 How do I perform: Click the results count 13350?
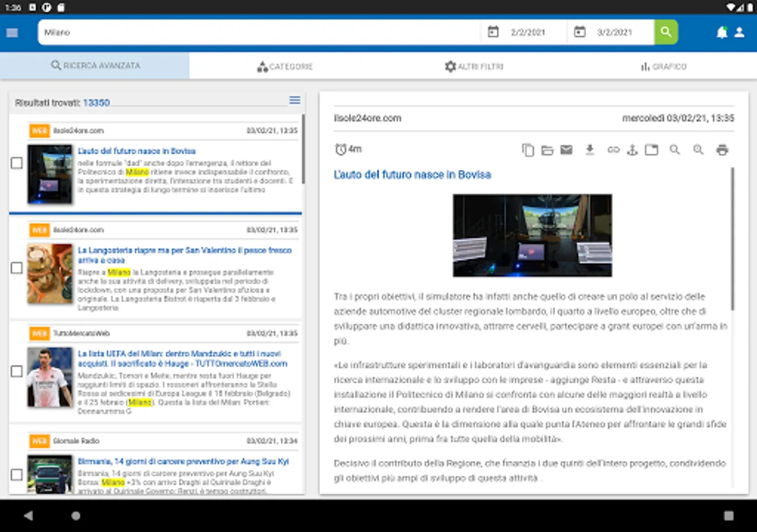click(96, 103)
